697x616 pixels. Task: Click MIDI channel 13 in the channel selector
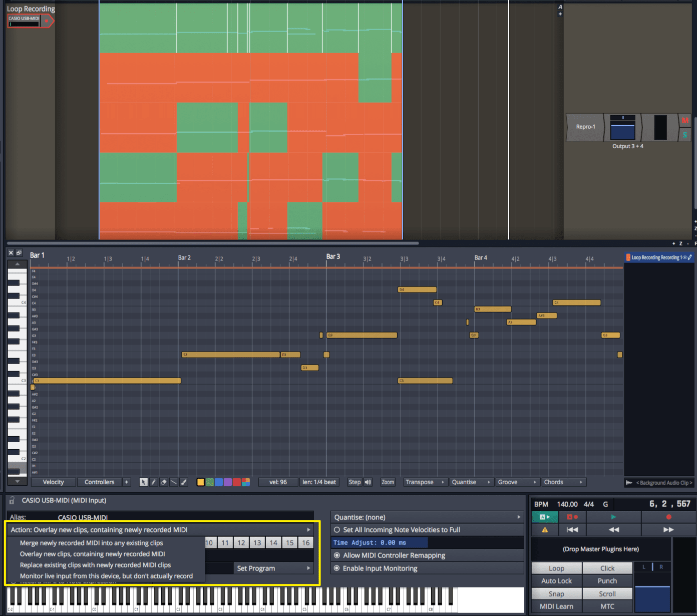pyautogui.click(x=257, y=542)
